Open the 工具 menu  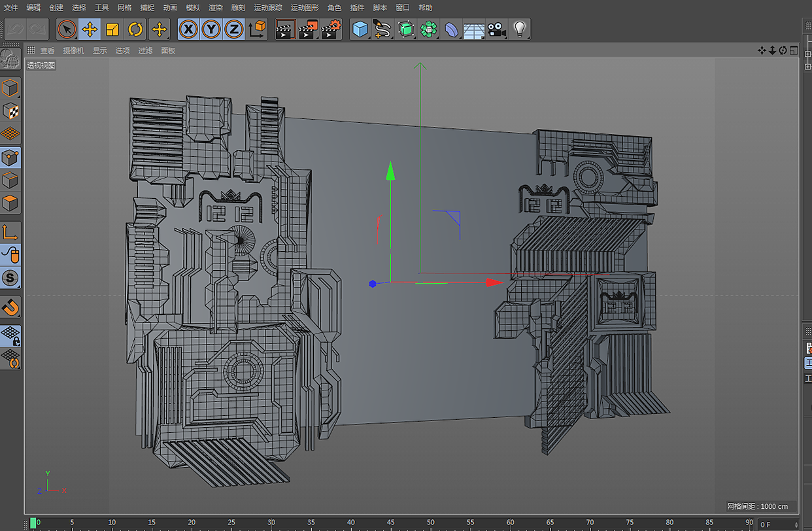click(x=102, y=8)
